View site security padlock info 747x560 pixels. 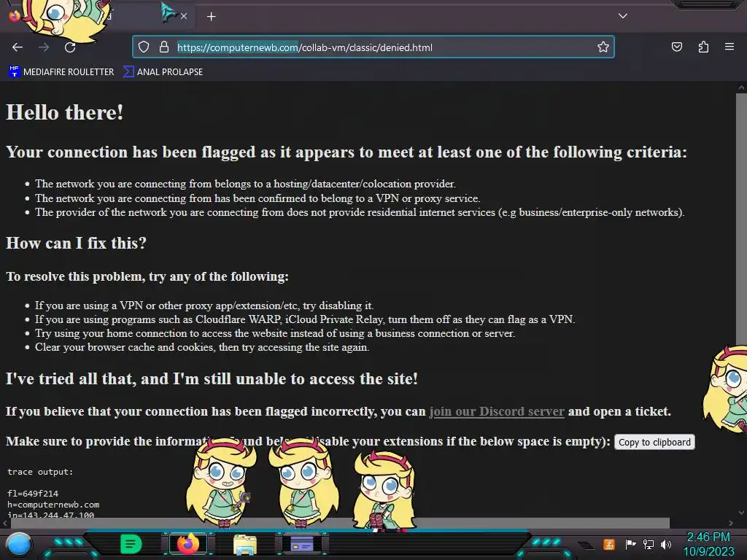(x=164, y=47)
